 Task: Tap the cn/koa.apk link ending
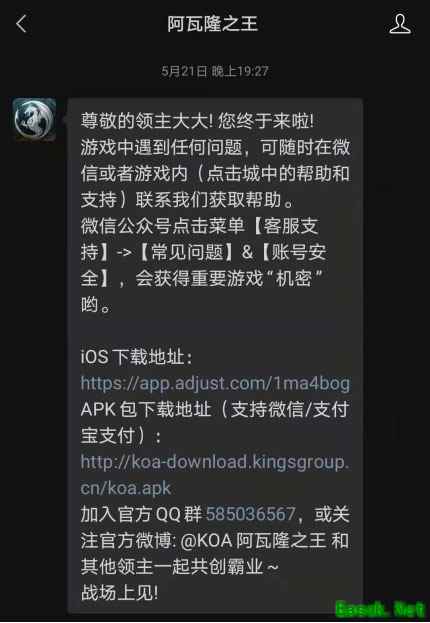[x=126, y=488]
